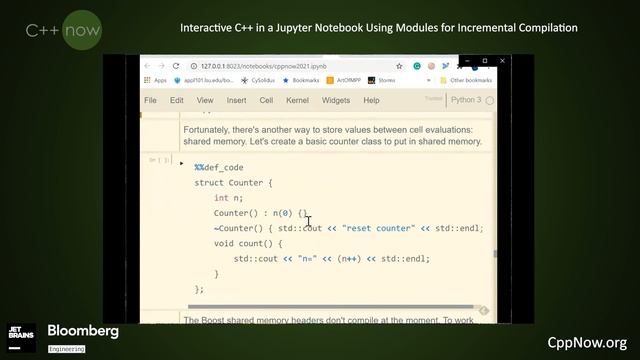Image resolution: width=640 pixels, height=360 pixels.
Task: Click the horizontal scrollbar under the code cell
Action: 331,307
